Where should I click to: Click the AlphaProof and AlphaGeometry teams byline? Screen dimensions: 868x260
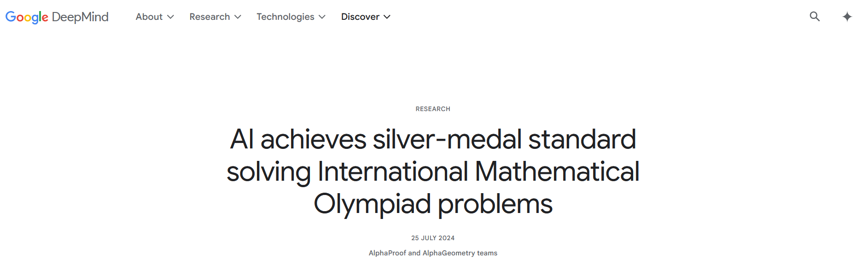(433, 253)
